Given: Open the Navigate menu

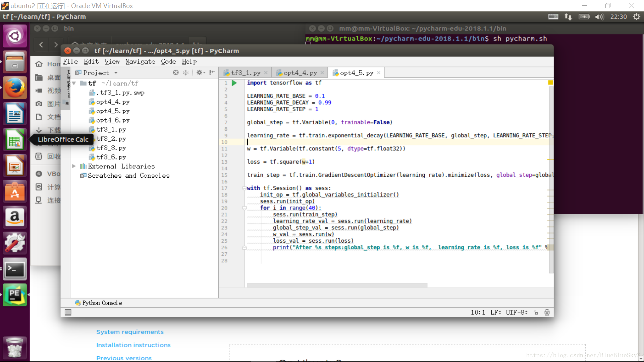Looking at the screenshot, I should [140, 61].
